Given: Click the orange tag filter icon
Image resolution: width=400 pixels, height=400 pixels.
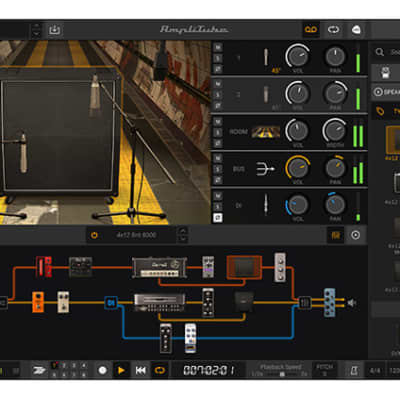Looking at the screenshot, I should pos(380,111).
